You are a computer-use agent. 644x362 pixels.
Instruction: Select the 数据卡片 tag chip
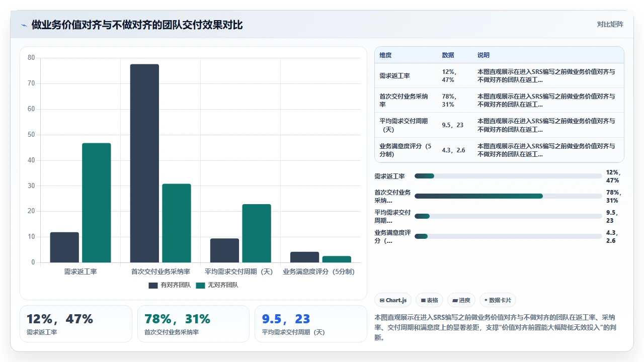pyautogui.click(x=498, y=300)
